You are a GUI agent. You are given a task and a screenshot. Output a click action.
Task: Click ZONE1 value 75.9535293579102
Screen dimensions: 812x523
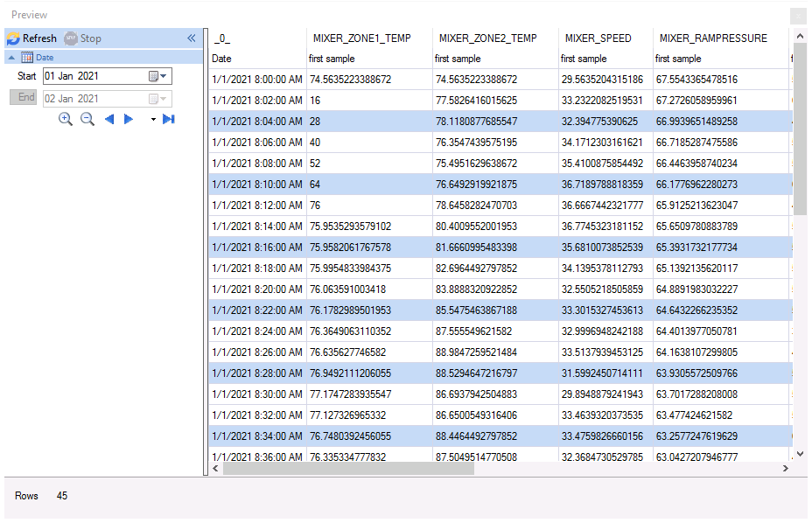[x=351, y=227]
